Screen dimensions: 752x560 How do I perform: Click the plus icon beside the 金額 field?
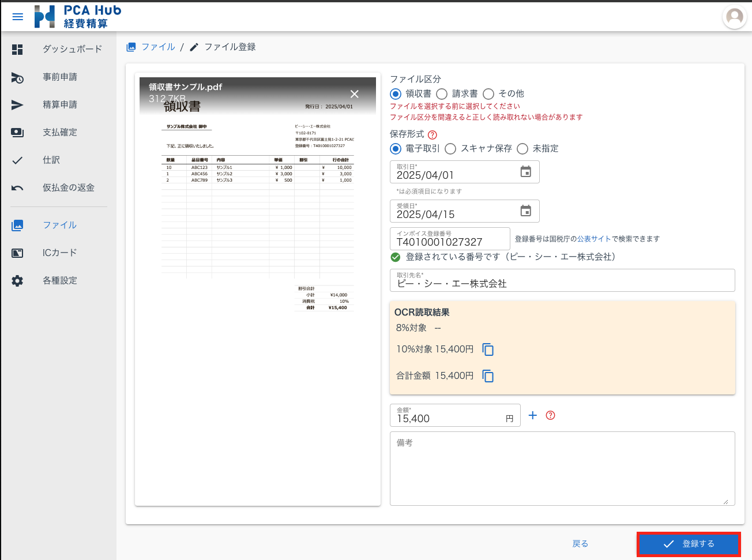pos(533,415)
